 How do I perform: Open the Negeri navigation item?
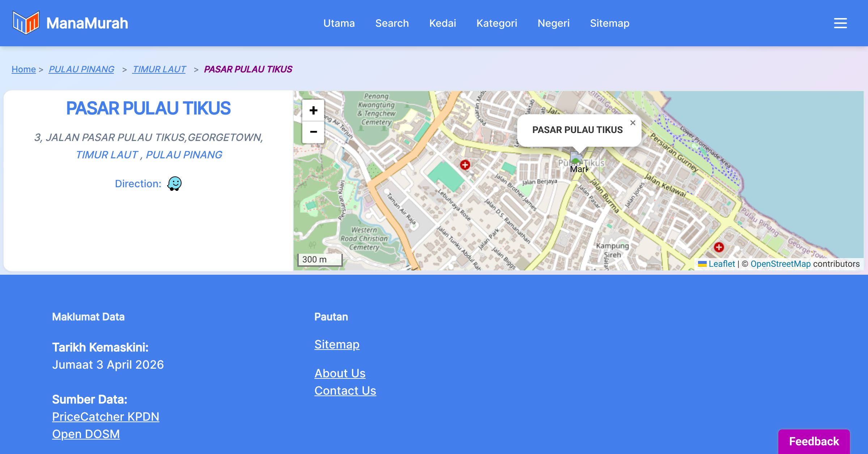tap(553, 23)
